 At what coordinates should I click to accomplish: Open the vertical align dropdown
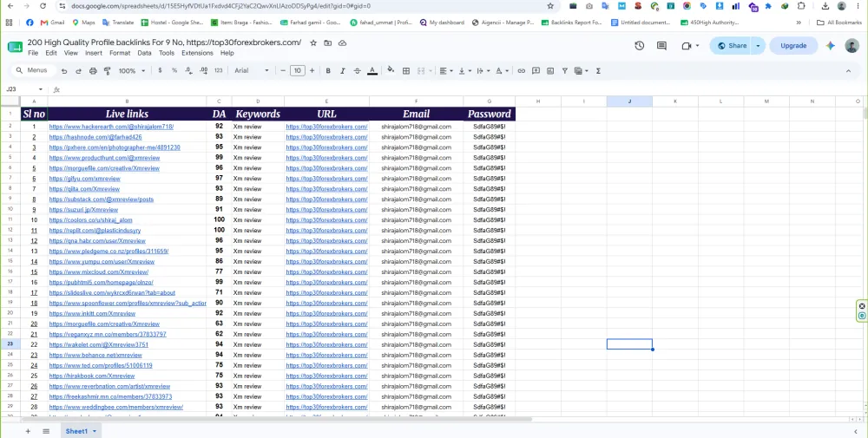pyautogui.click(x=464, y=71)
